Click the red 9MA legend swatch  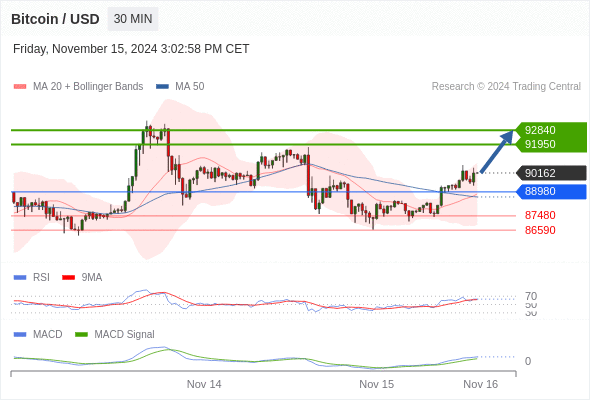click(68, 278)
